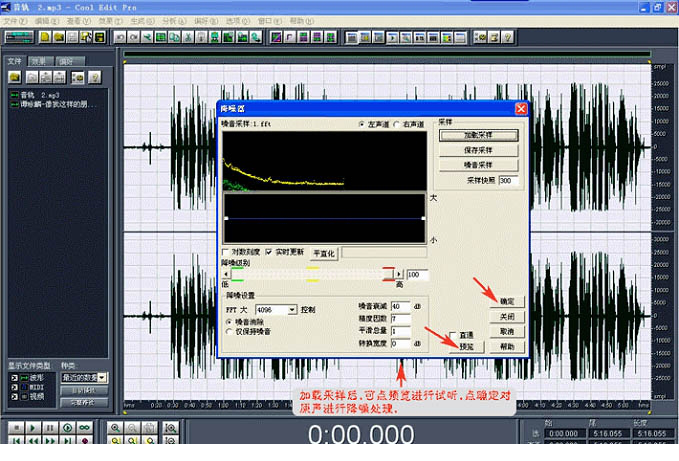
Task: Select the 左声道 left channel radio
Action: (x=362, y=124)
